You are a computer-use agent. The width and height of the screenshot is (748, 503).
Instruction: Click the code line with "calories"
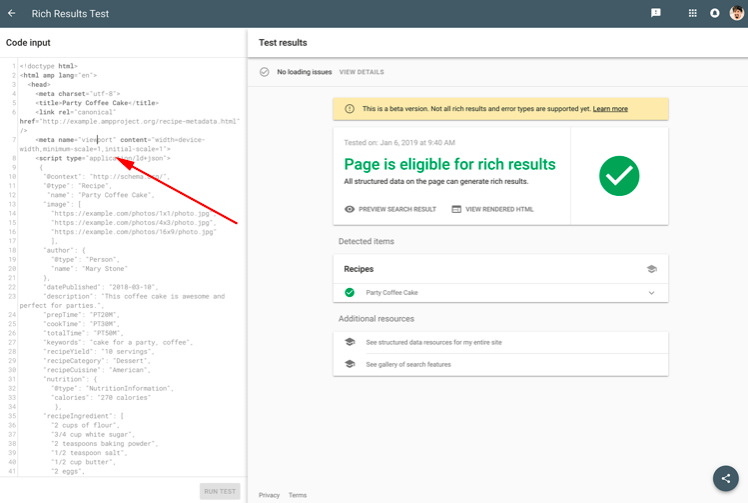pos(101,398)
